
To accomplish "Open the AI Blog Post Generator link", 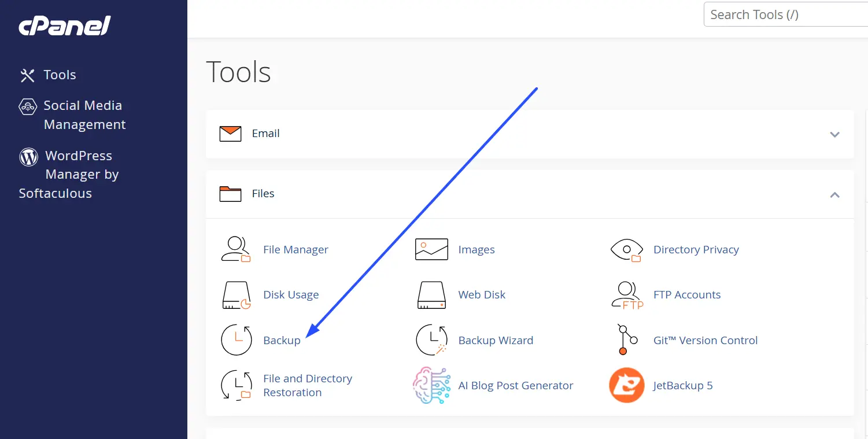I will pos(516,386).
